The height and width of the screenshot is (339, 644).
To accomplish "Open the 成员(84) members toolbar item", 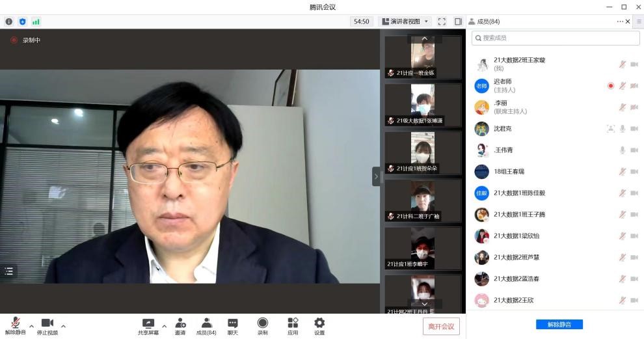I will pyautogui.click(x=206, y=326).
